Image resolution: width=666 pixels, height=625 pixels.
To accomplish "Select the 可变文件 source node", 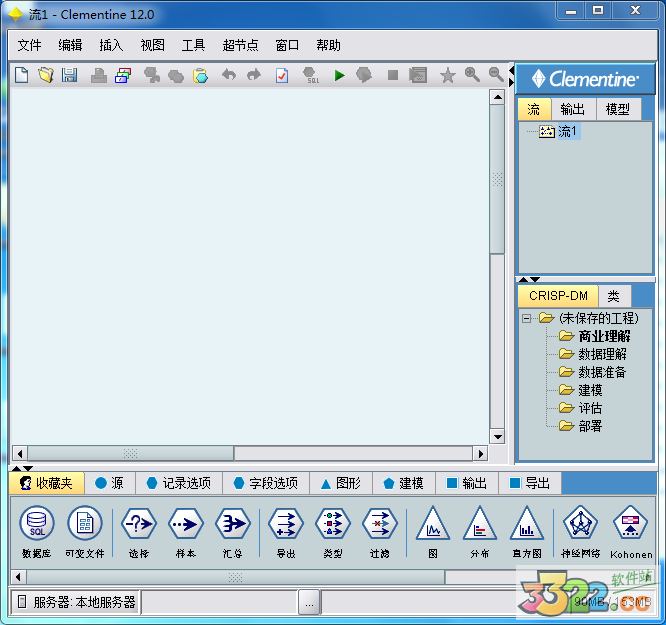I will (85, 532).
